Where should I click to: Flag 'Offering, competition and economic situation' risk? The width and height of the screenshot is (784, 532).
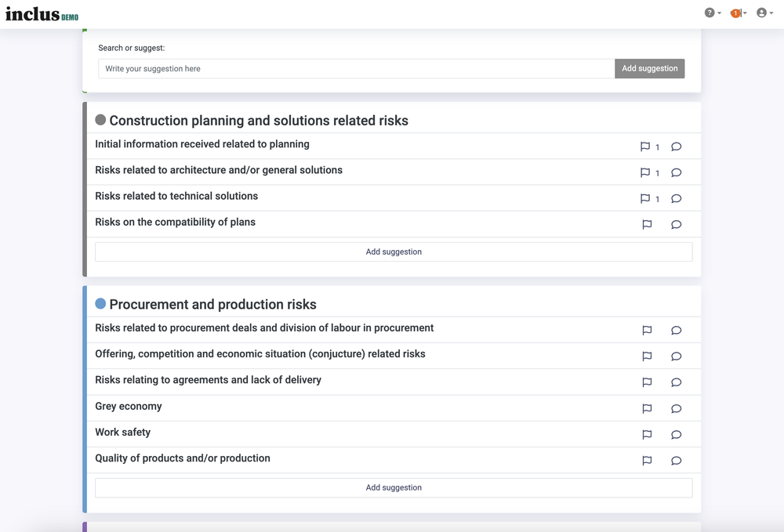click(647, 356)
